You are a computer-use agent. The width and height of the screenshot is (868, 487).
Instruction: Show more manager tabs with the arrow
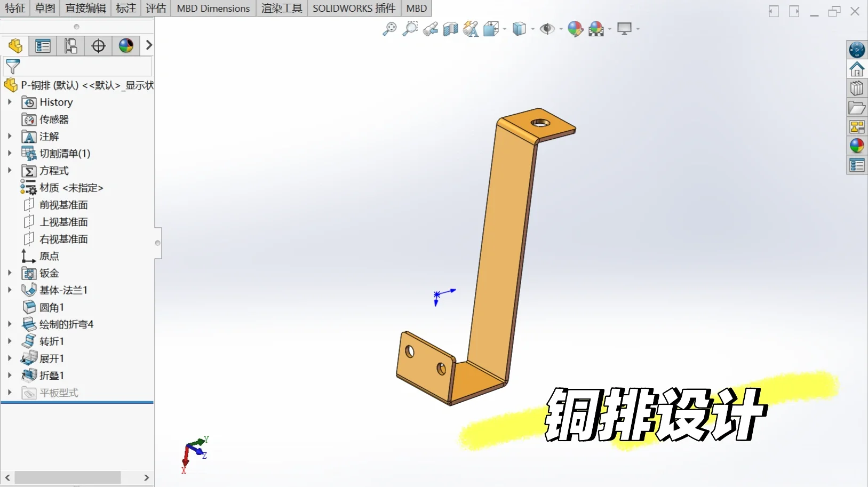149,45
